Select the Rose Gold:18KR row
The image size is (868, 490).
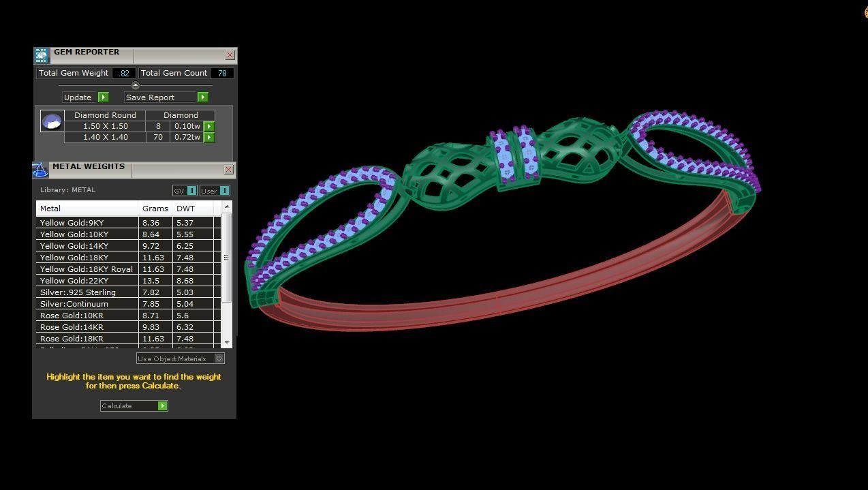[x=128, y=339]
